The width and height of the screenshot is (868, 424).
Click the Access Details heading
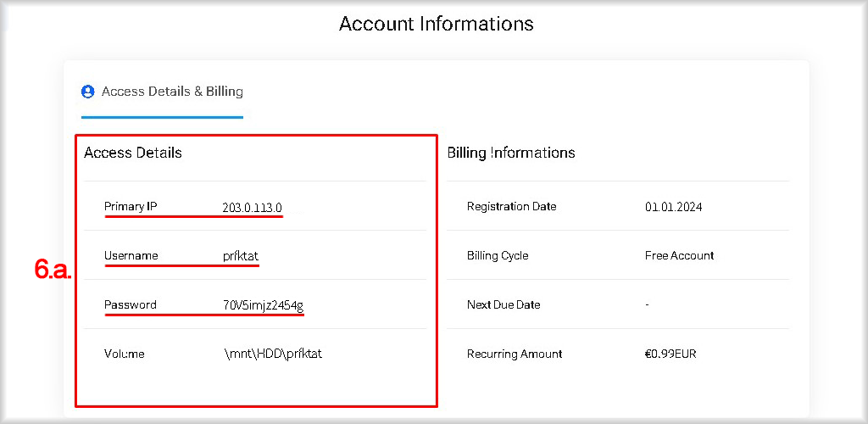coord(133,153)
